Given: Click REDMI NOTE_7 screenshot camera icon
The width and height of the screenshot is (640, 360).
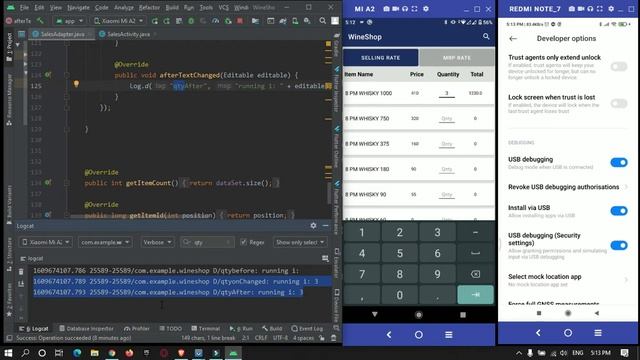Looking at the screenshot, I should [571, 9].
